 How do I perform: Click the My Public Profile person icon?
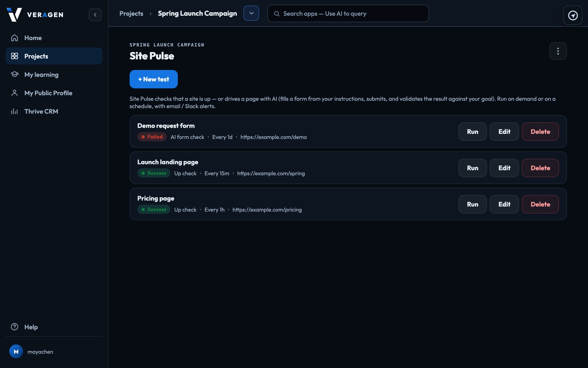click(x=15, y=93)
